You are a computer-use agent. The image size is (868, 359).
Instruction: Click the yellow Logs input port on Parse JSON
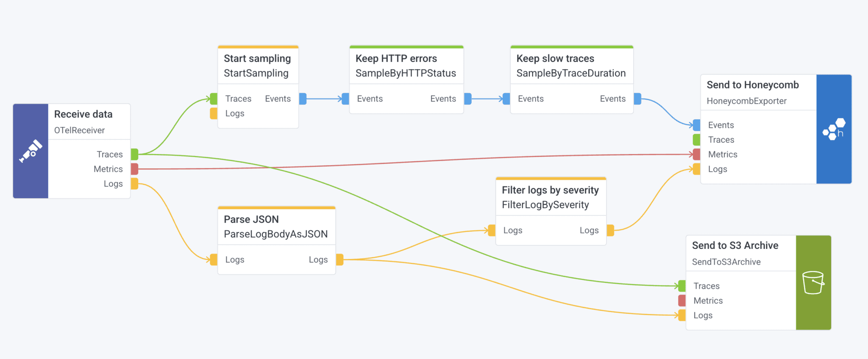(214, 260)
